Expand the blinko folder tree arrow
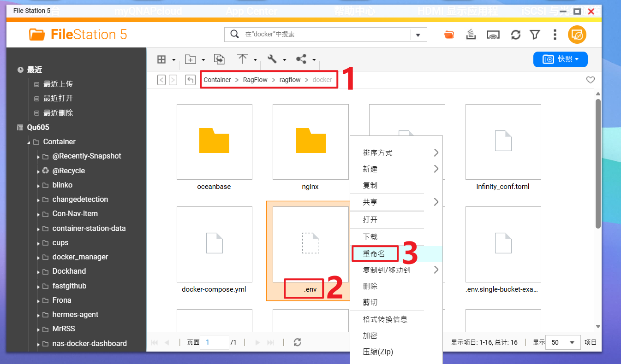Viewport: 621px width, 364px height. (39, 185)
